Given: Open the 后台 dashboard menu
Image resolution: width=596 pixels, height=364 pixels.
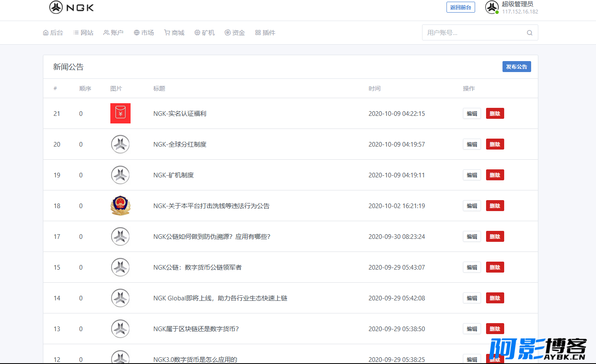Looking at the screenshot, I should pos(53,32).
